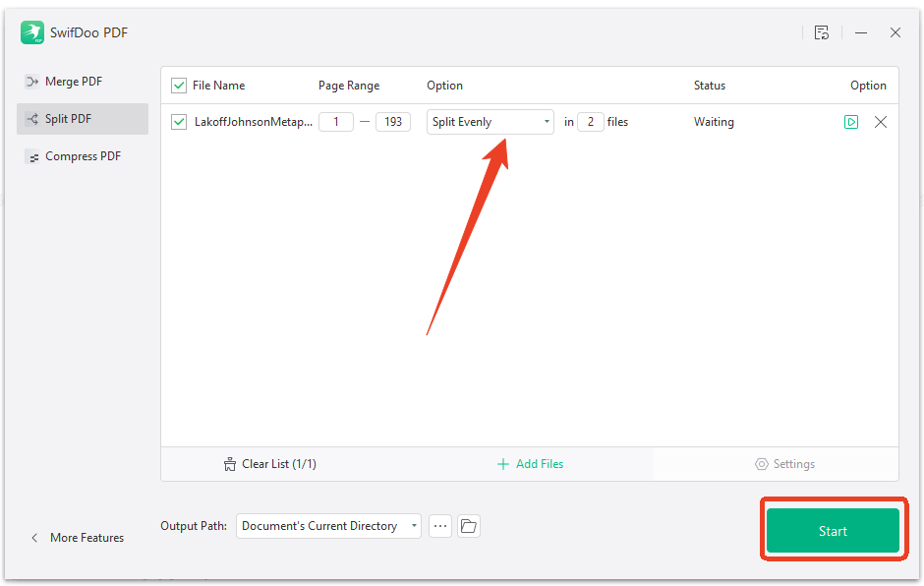Open the task history icon in title bar
Viewport: 924px width, 586px height.
[822, 32]
